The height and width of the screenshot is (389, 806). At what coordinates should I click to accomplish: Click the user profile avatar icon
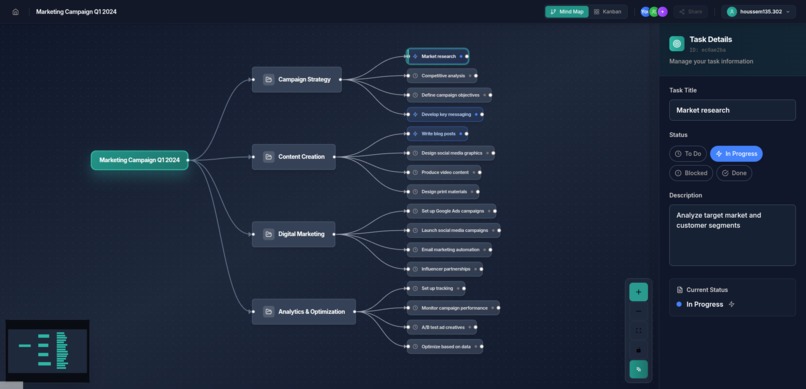pyautogui.click(x=731, y=11)
